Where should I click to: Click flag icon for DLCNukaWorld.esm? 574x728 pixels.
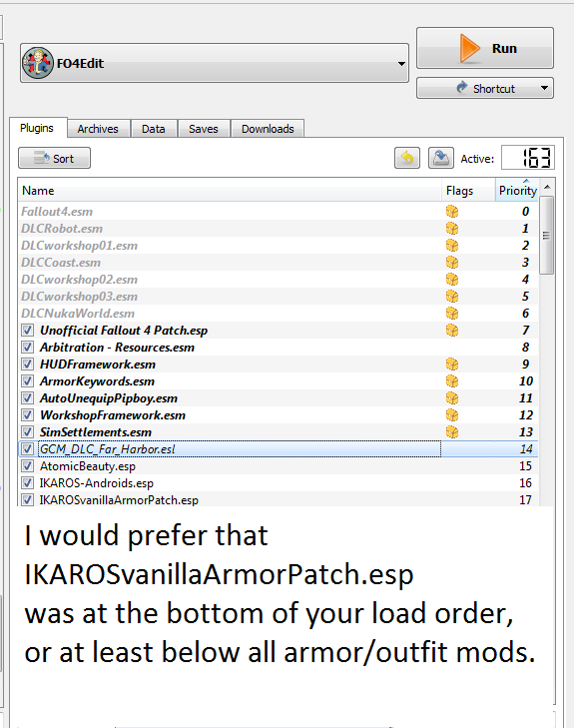[452, 314]
